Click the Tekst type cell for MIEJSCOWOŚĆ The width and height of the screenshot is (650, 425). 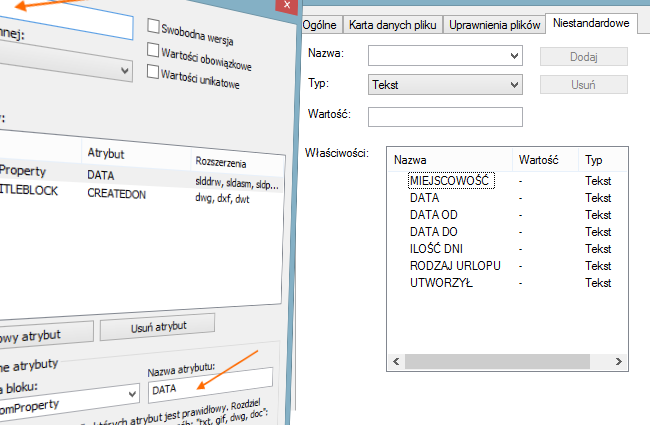point(598,181)
